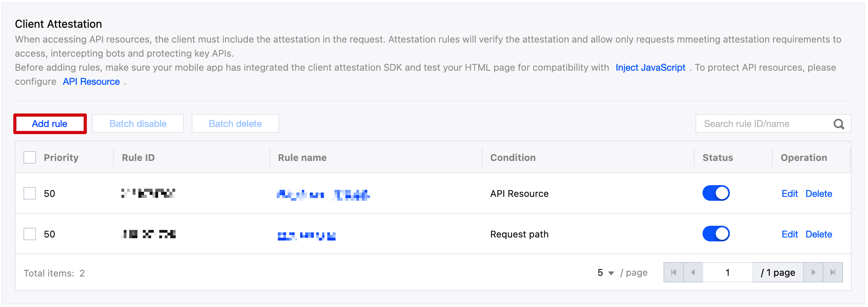Disable the Request path rule switch
868x307 pixels.
click(x=716, y=234)
